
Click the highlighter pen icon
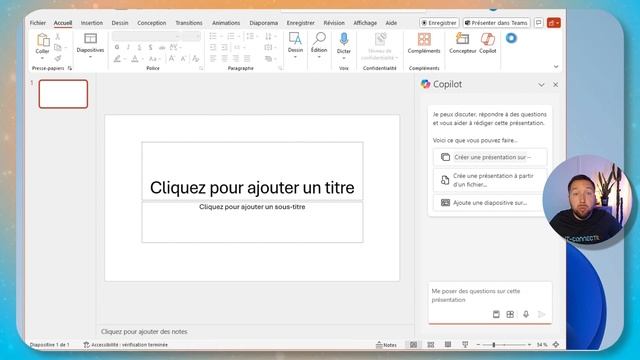point(117,59)
